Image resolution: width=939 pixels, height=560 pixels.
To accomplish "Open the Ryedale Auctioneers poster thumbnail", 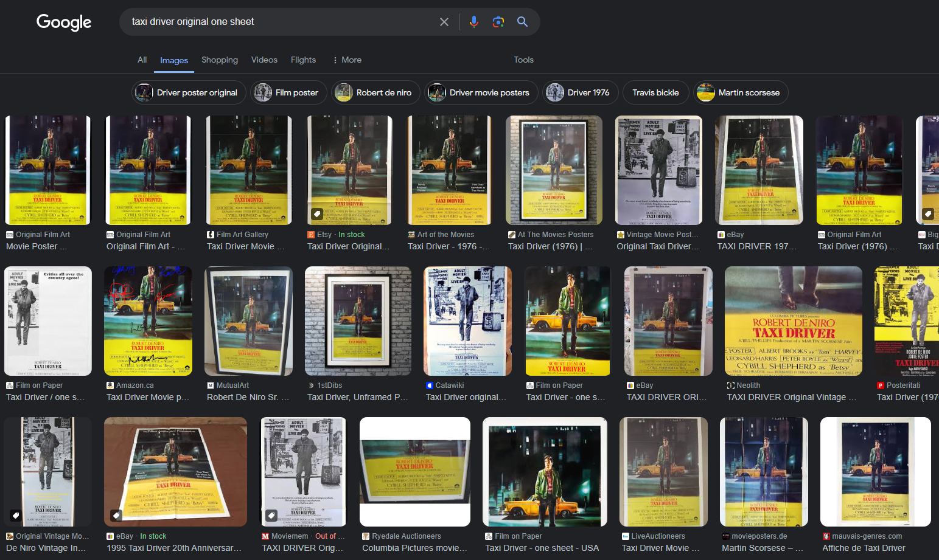I will click(415, 472).
